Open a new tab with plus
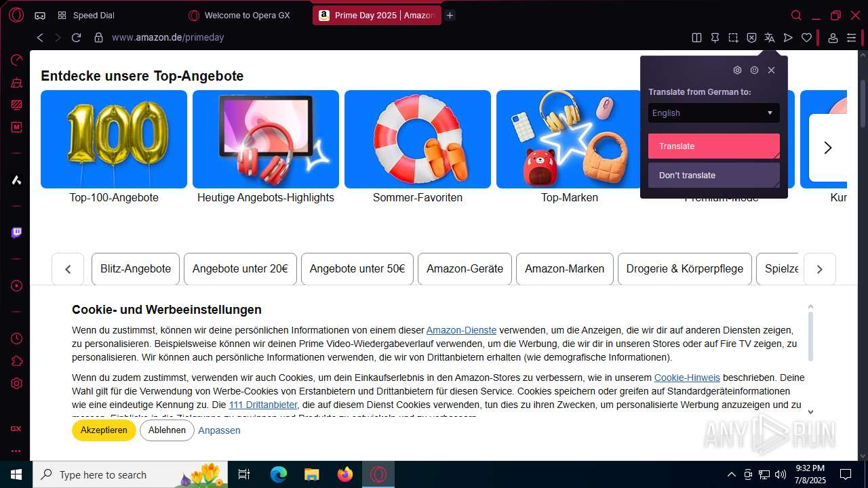Viewport: 868px width, 488px height. tap(450, 15)
